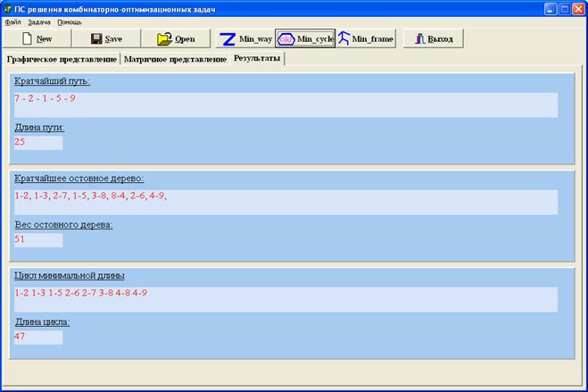Open the Задача menu
Viewport: 588px width, 392px height.
pos(38,21)
